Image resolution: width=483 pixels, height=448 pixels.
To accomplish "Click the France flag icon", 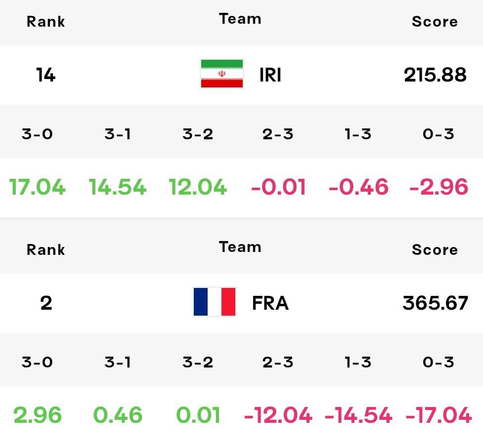I will (215, 302).
